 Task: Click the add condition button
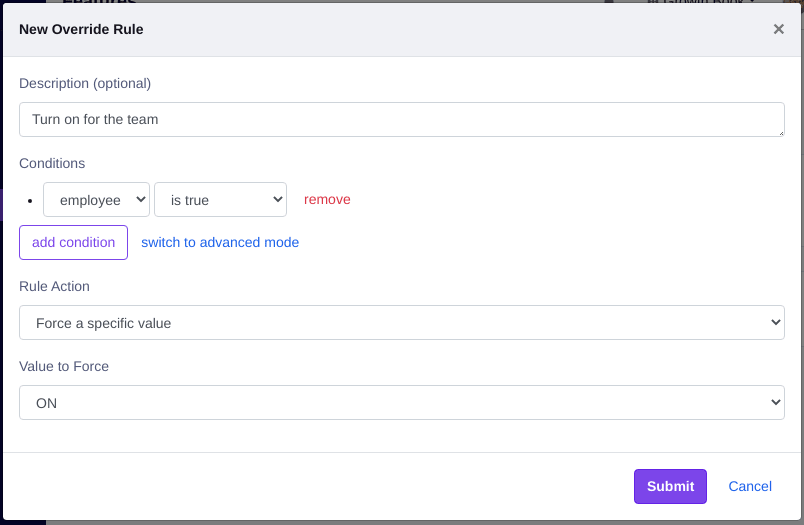click(73, 243)
